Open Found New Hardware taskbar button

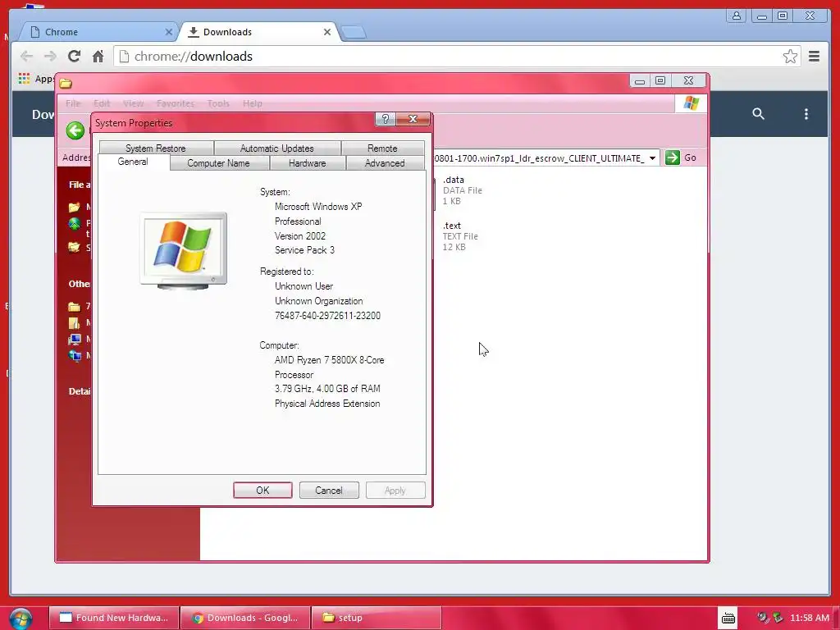113,618
